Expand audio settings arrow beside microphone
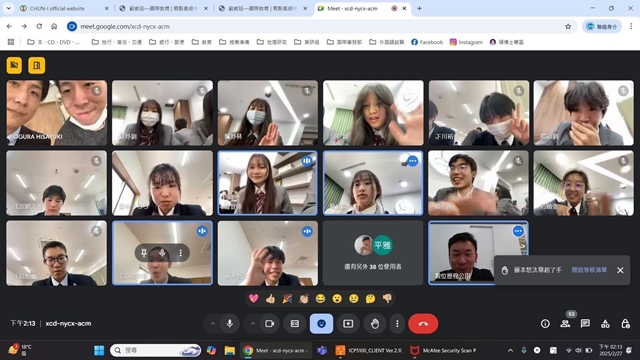The image size is (640, 360). click(x=213, y=324)
